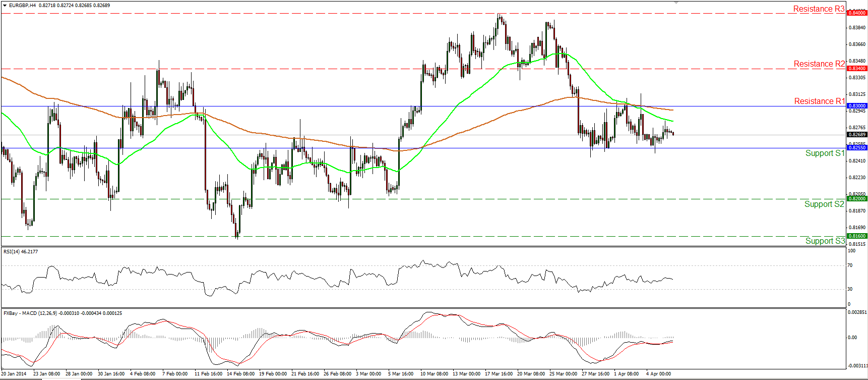Click the 0.82230 price scale value
Screen dimensions: 868x380
tap(857, 178)
